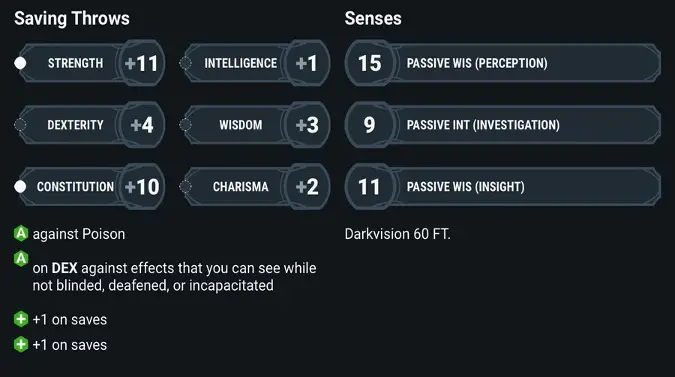The image size is (675, 377).
Task: Open the Darkvision 60 FT. sense
Action: tap(397, 234)
